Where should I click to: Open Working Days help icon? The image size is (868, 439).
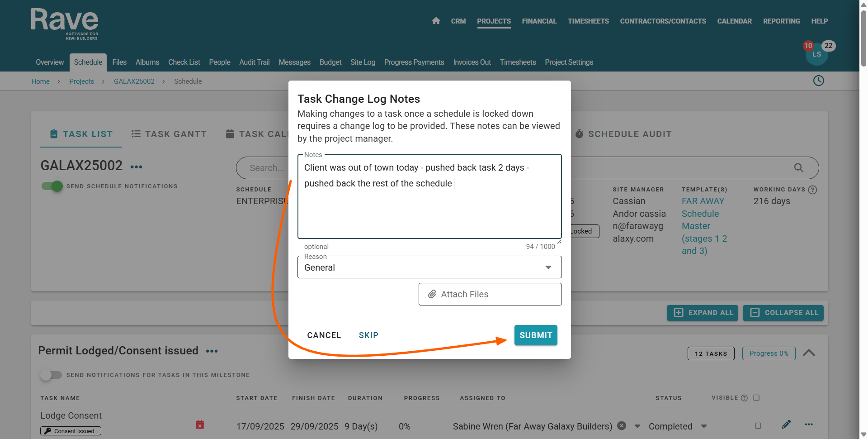[812, 190]
